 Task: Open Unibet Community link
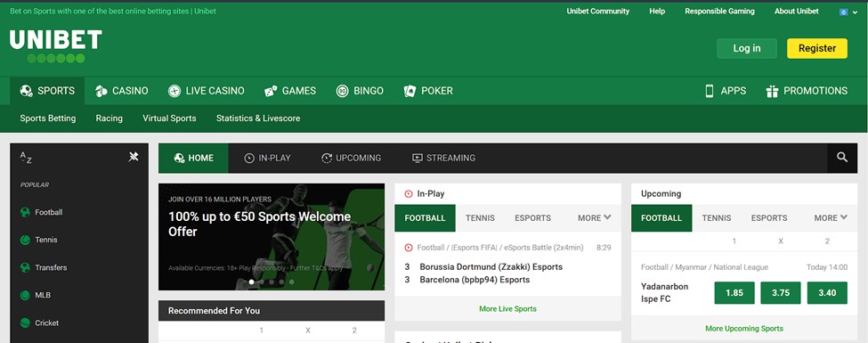coord(598,11)
